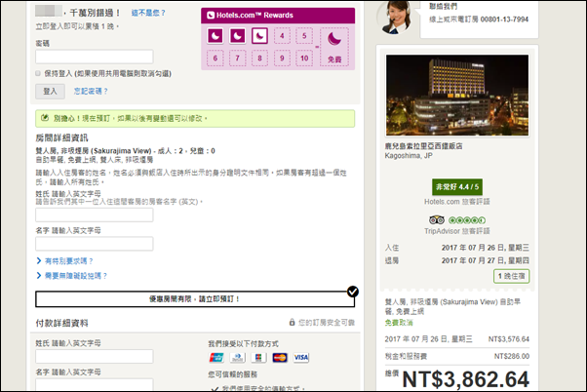Image resolution: width=587 pixels, height=392 pixels.
Task: Open TripAdvisor 旅客評語 reviews link
Action: click(x=457, y=231)
